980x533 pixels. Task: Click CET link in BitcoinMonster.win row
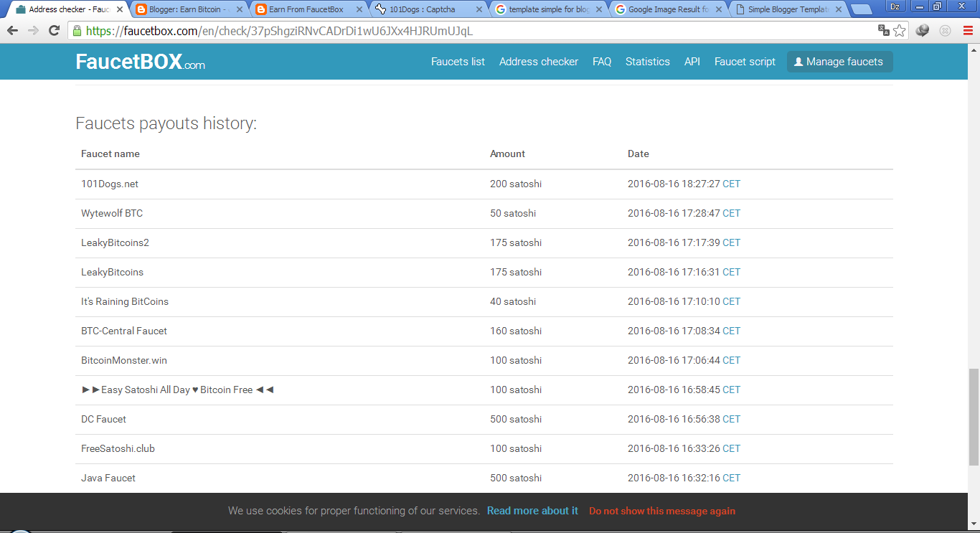pos(731,360)
